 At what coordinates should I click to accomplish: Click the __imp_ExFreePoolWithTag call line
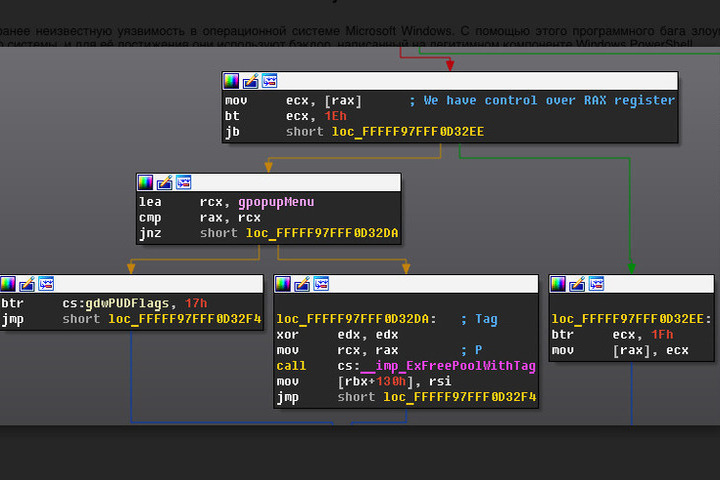tap(406, 366)
